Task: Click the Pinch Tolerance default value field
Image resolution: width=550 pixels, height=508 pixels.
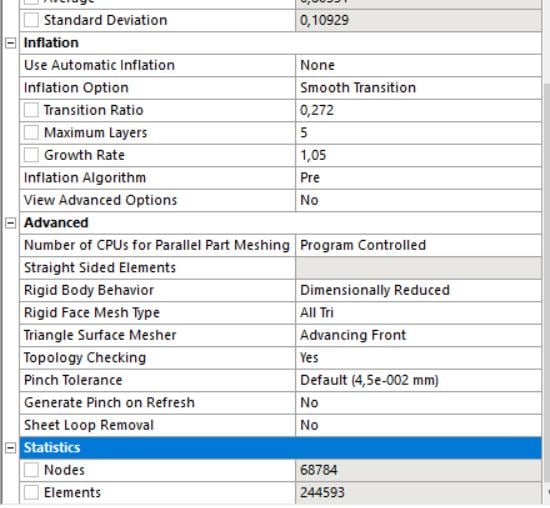Action: point(418,380)
